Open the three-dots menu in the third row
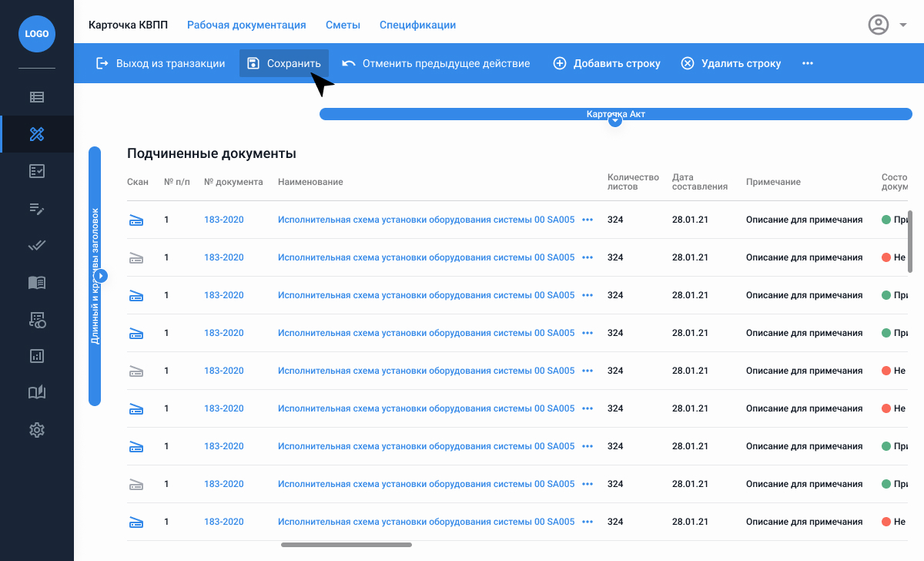Viewport: 924px width, 561px height. (588, 295)
